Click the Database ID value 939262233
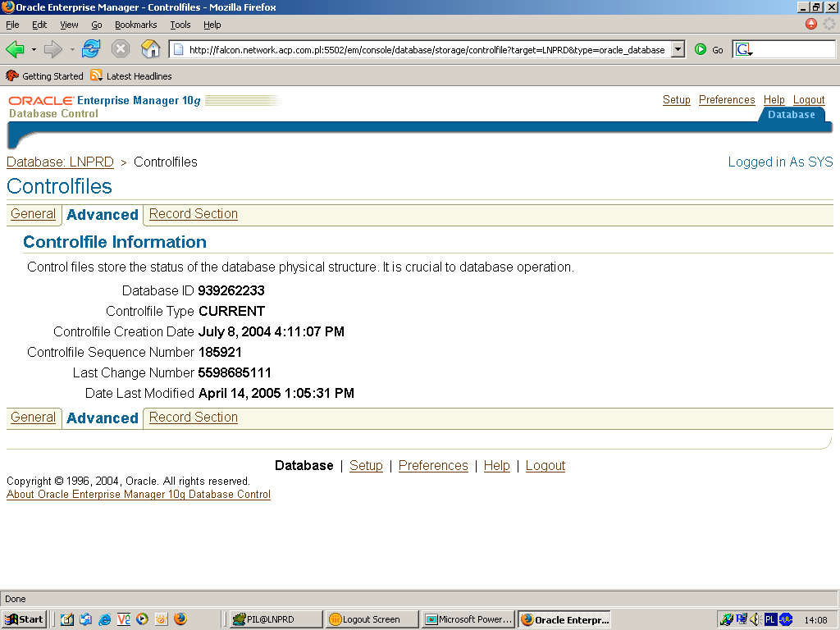Viewport: 840px width, 630px height. coord(231,291)
